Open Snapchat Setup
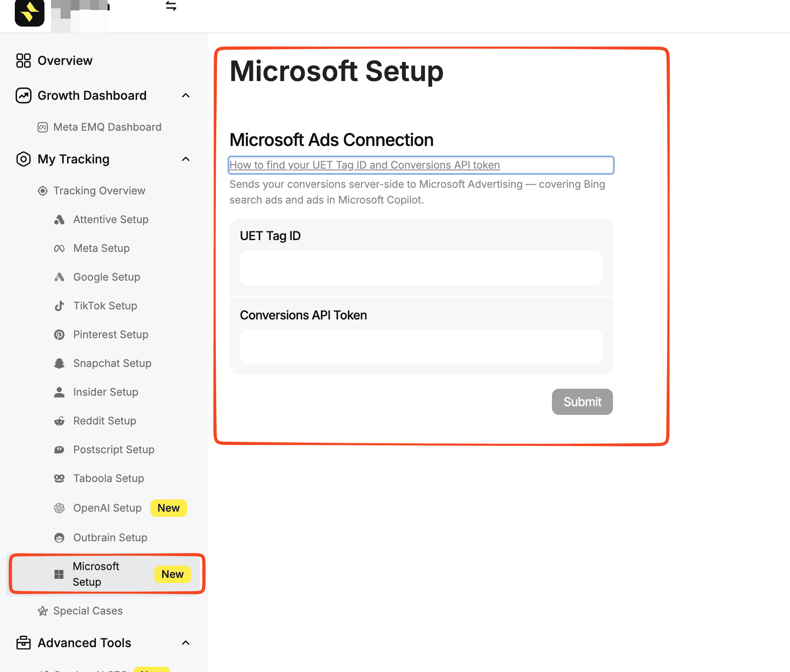Screen dimensions: 790x672 (112, 363)
